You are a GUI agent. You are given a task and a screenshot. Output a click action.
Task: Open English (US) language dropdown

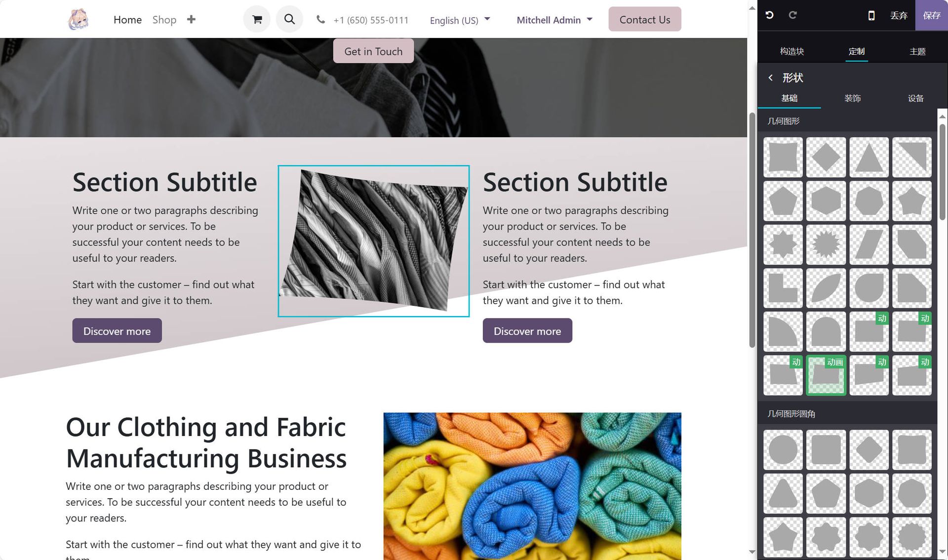[460, 20]
